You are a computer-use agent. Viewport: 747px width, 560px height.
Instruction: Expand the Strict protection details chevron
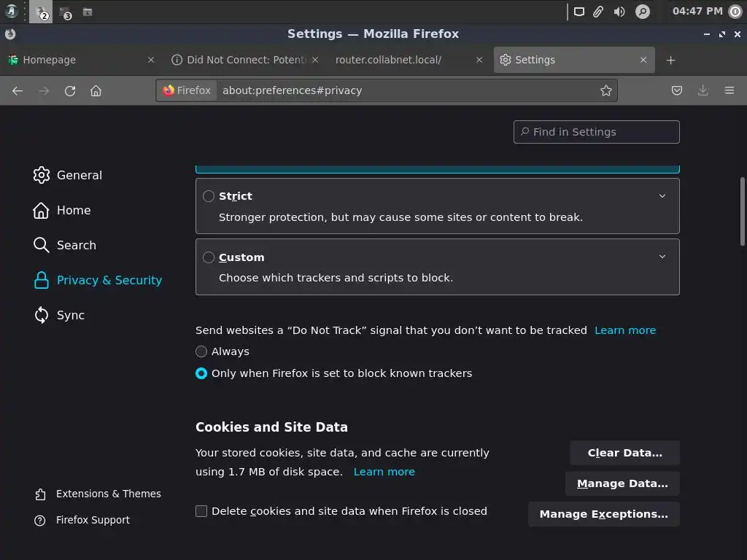[x=662, y=195]
